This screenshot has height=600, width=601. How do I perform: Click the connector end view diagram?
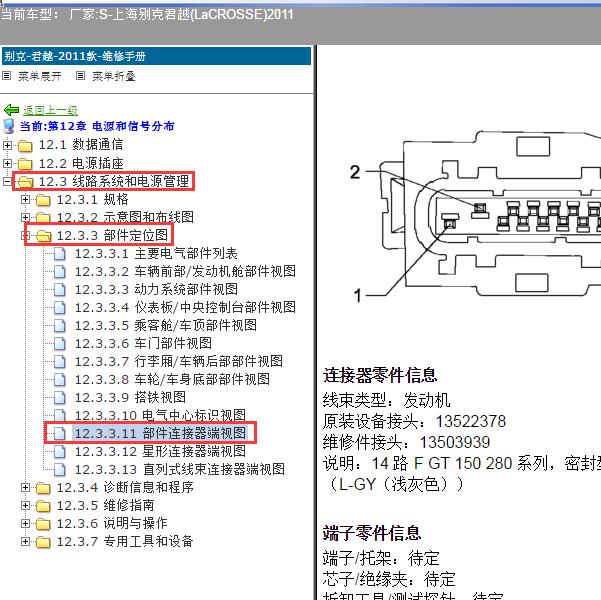(x=475, y=215)
